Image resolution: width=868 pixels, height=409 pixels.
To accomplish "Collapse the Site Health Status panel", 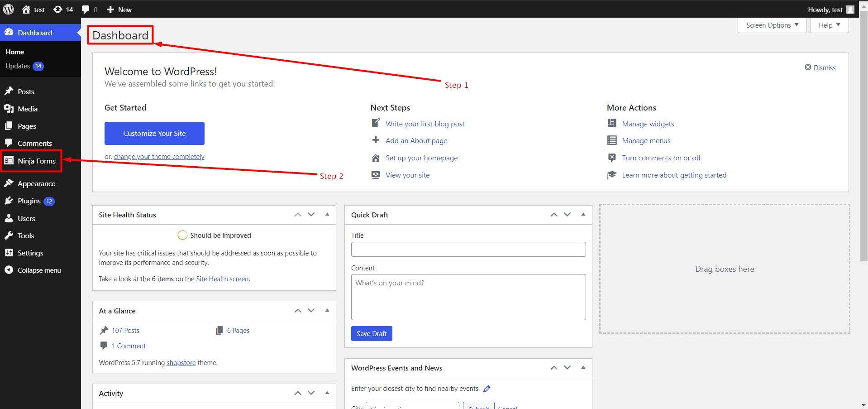I will 327,215.
